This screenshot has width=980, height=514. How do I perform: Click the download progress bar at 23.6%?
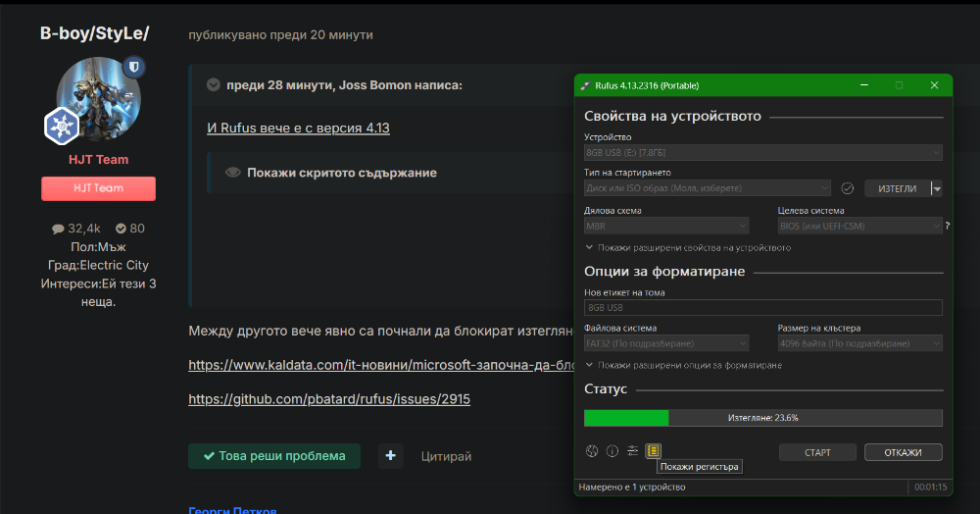(x=763, y=418)
